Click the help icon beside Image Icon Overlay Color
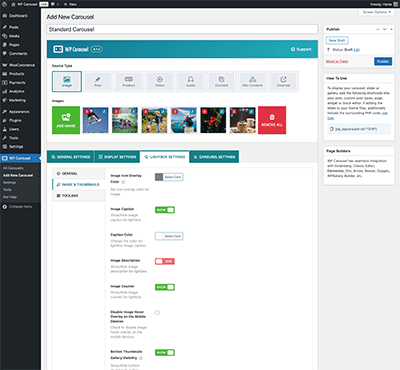Viewport: 400px width, 370px height. [123, 182]
